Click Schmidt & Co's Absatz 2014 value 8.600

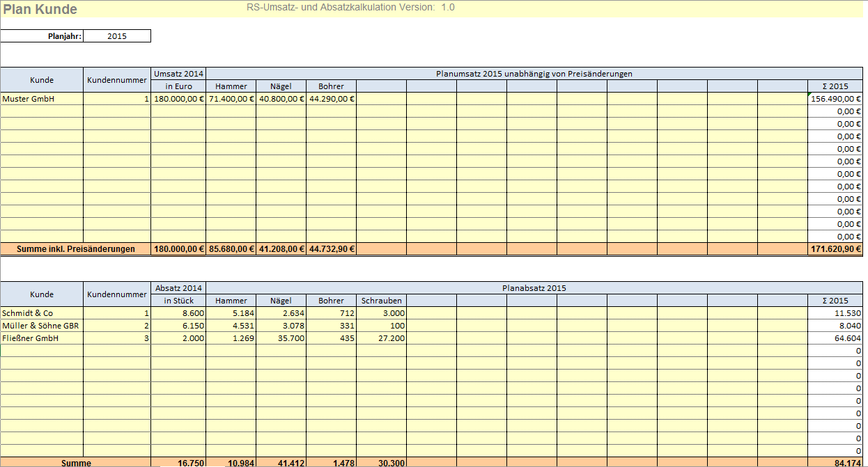178,313
